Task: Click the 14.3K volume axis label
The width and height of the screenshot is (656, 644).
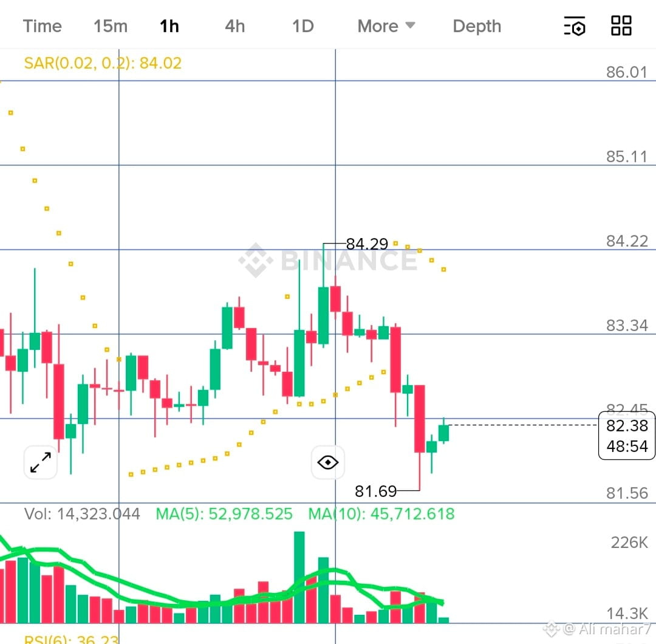Action: 627,614
